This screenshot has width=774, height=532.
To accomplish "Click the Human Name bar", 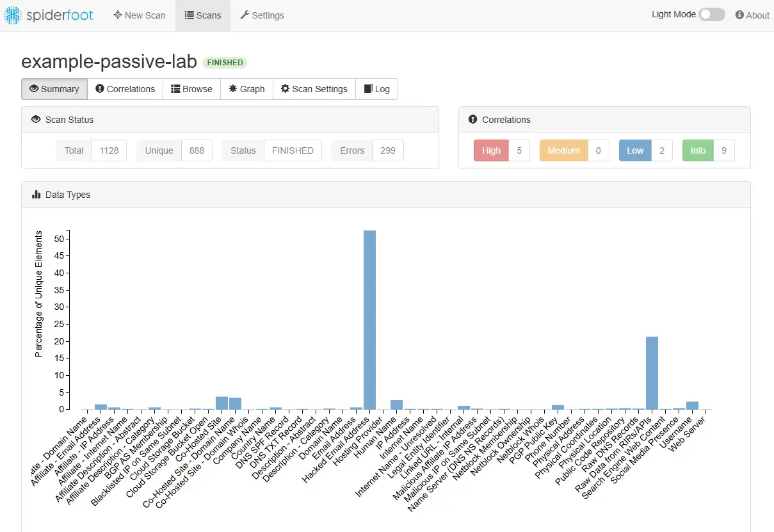I will point(396,405).
